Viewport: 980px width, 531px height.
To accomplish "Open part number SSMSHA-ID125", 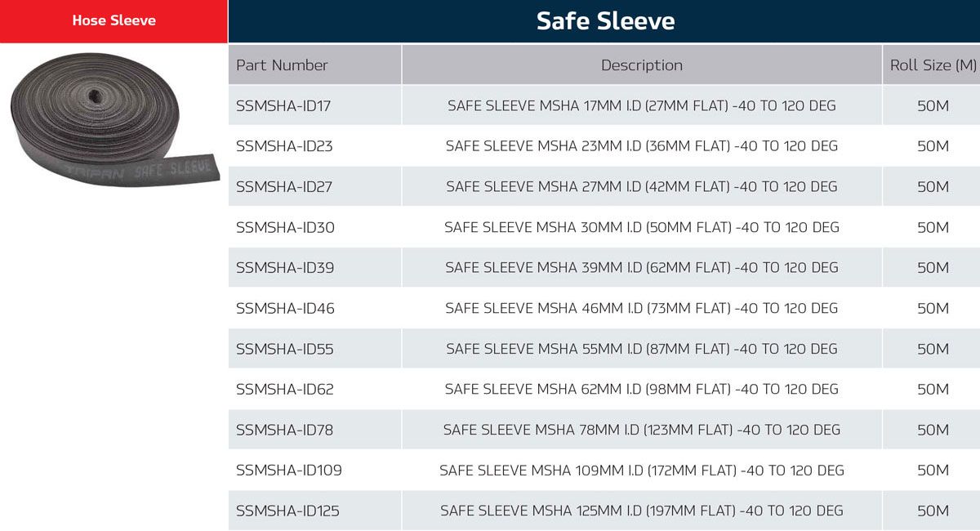I will tap(287, 511).
